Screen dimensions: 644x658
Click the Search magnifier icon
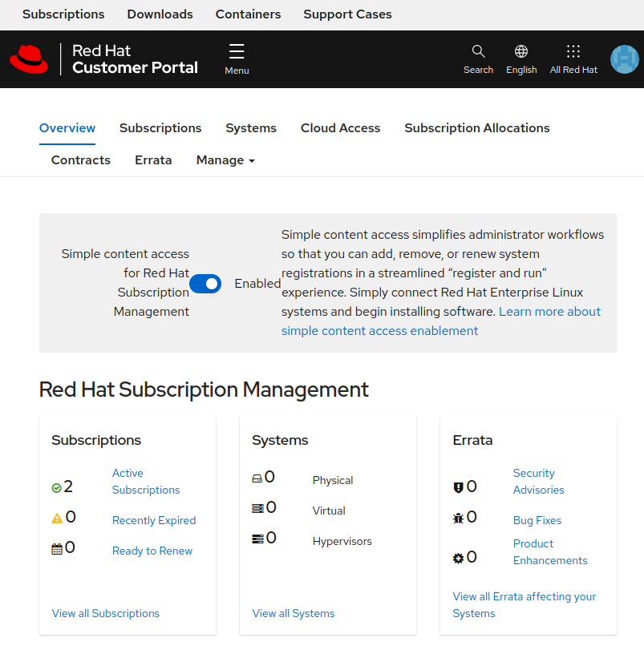coord(478,52)
